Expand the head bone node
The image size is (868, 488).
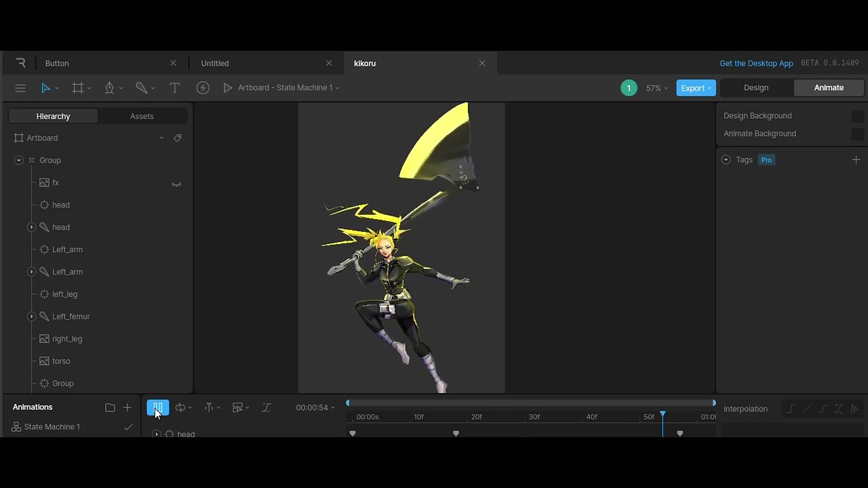click(x=31, y=227)
